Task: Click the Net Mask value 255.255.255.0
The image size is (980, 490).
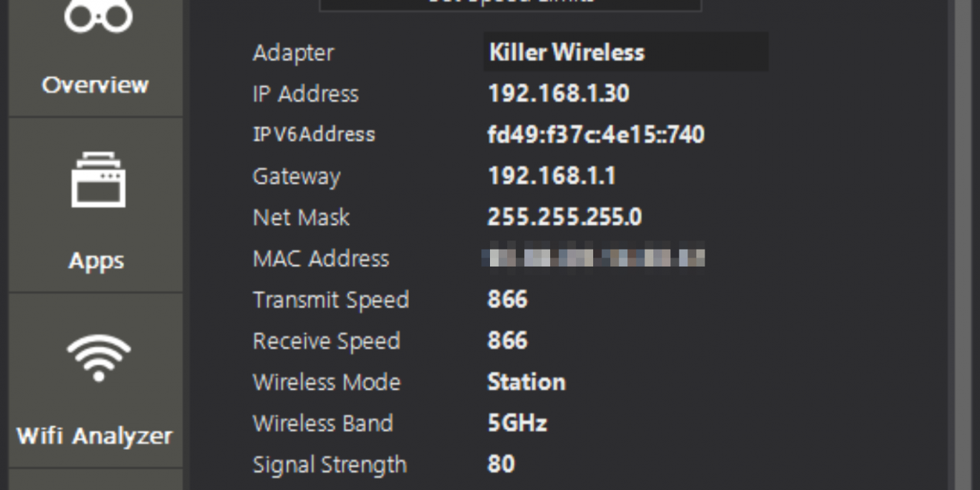Action: point(564,217)
